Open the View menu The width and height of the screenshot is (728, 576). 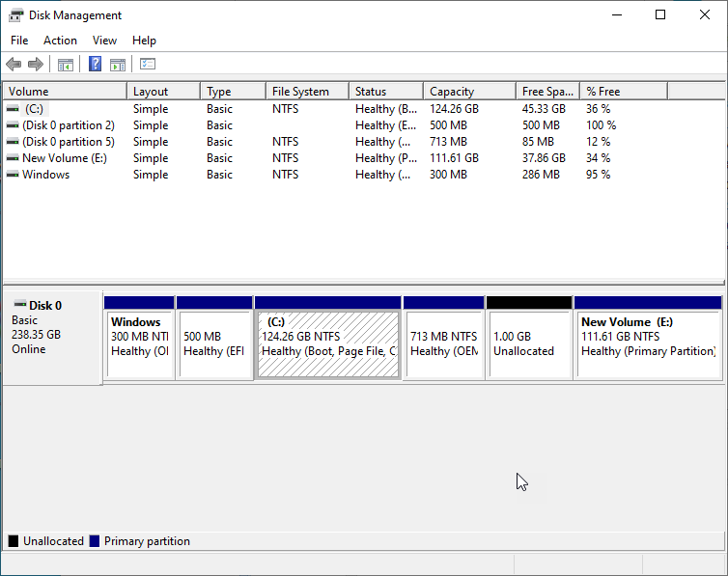coord(104,41)
